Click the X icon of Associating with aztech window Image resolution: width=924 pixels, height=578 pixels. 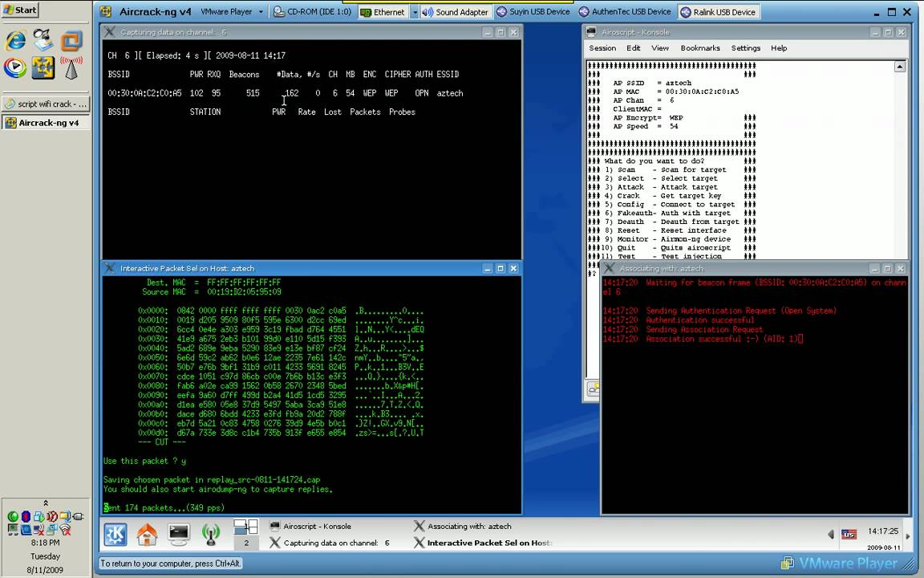[610, 268]
